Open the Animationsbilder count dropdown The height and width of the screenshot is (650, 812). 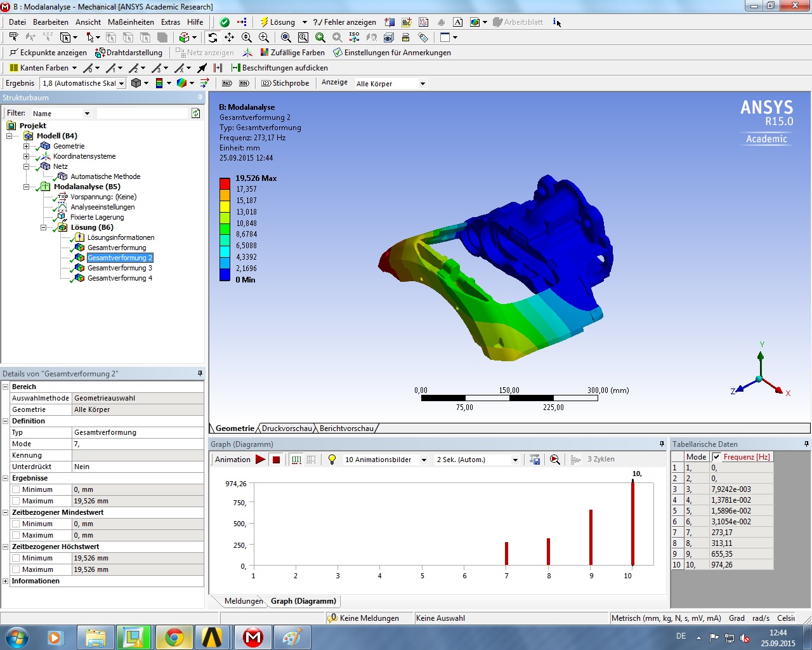click(x=424, y=460)
